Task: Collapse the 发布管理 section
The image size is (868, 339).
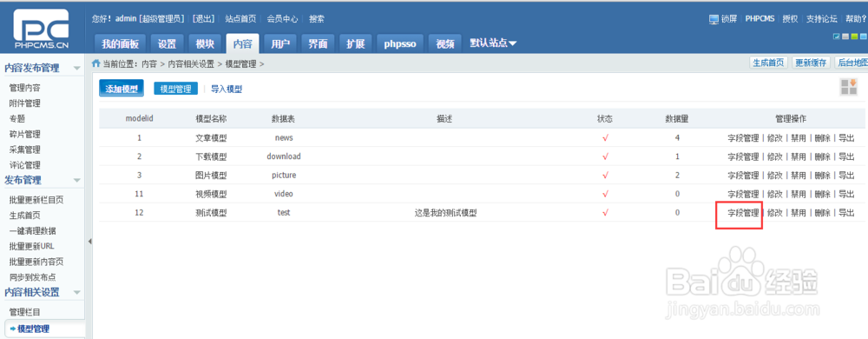Action: click(x=77, y=181)
